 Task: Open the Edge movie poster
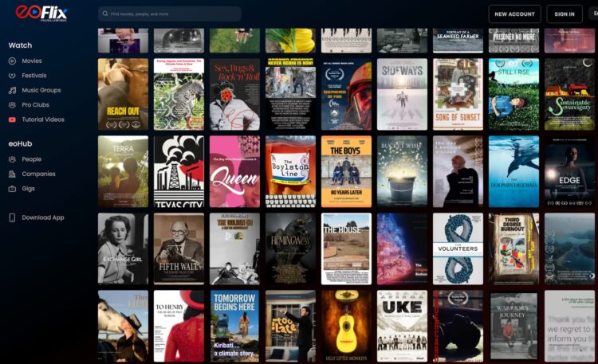point(569,171)
